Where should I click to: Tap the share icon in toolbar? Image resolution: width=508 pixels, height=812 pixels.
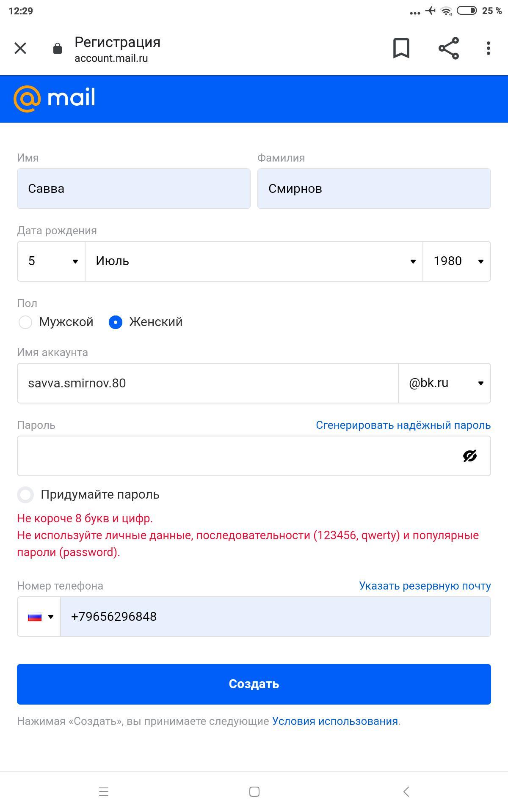click(449, 48)
